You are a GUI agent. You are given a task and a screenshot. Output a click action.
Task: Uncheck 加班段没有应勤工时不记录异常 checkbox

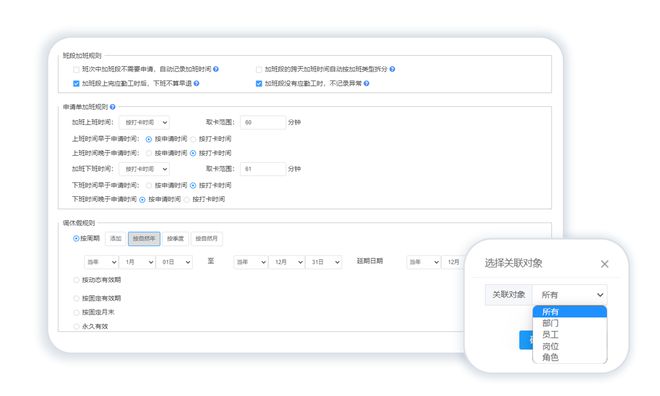(x=259, y=84)
